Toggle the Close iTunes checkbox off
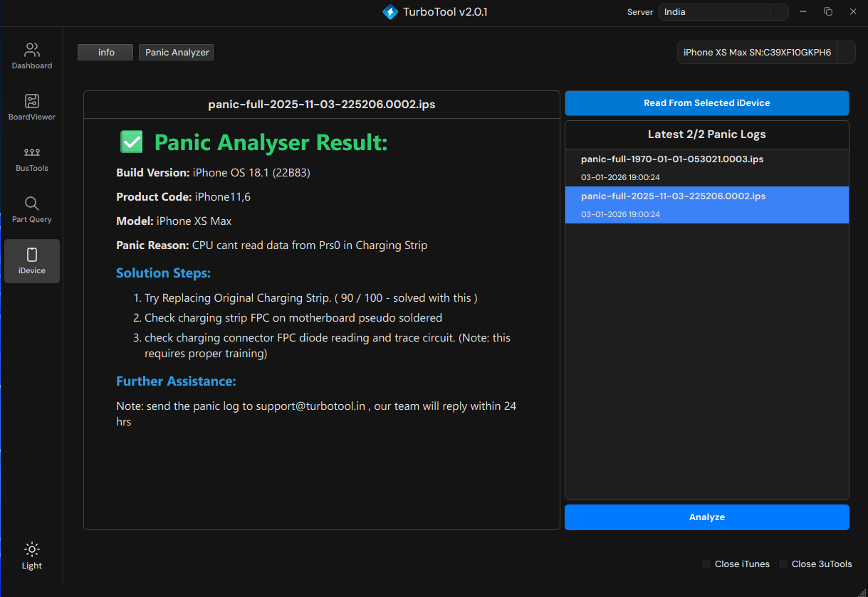Screen dimensions: 868x597 pyautogui.click(x=706, y=564)
